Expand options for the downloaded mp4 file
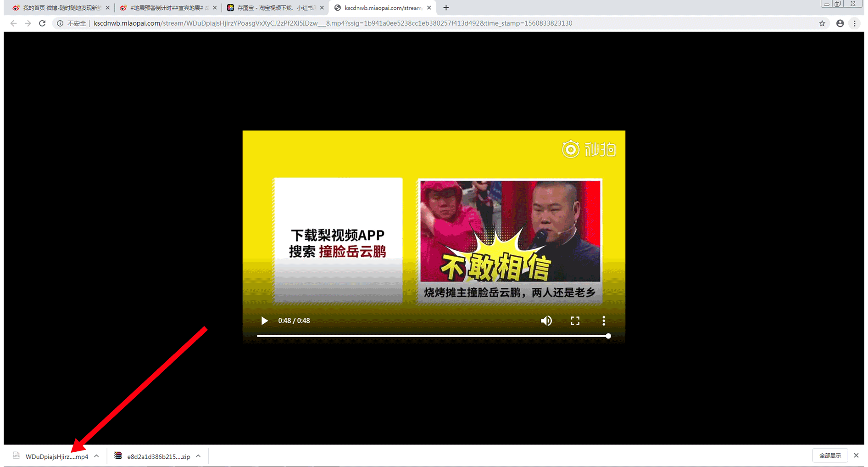Screen dimensions: 868x467 (96, 456)
